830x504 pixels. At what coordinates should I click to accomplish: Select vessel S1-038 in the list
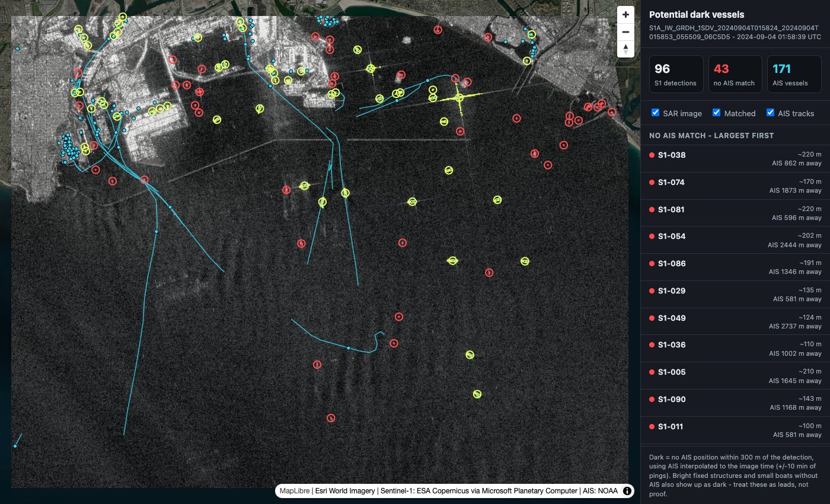[735, 159]
